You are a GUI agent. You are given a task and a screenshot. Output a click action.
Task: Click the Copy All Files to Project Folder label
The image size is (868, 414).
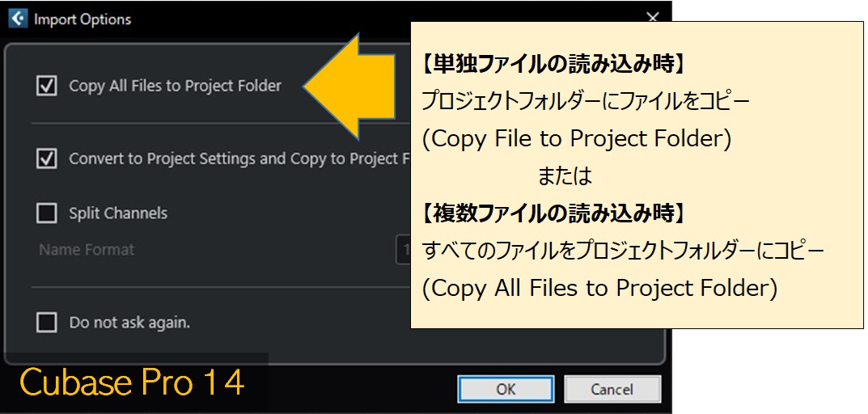175,87
